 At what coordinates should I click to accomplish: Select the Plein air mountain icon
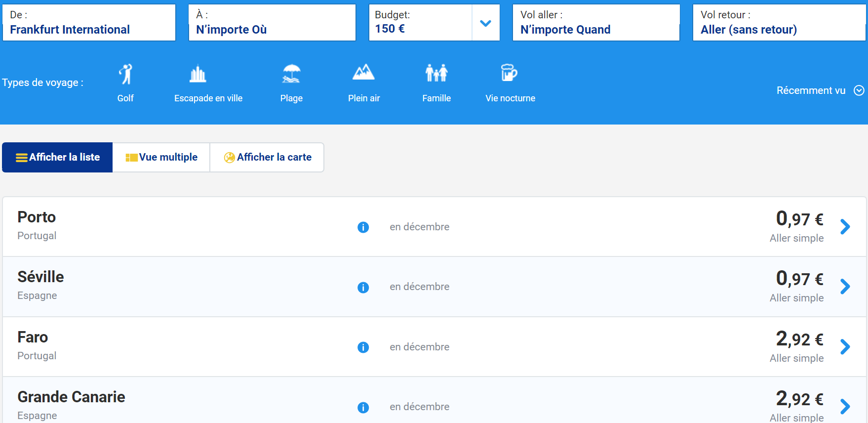click(363, 73)
